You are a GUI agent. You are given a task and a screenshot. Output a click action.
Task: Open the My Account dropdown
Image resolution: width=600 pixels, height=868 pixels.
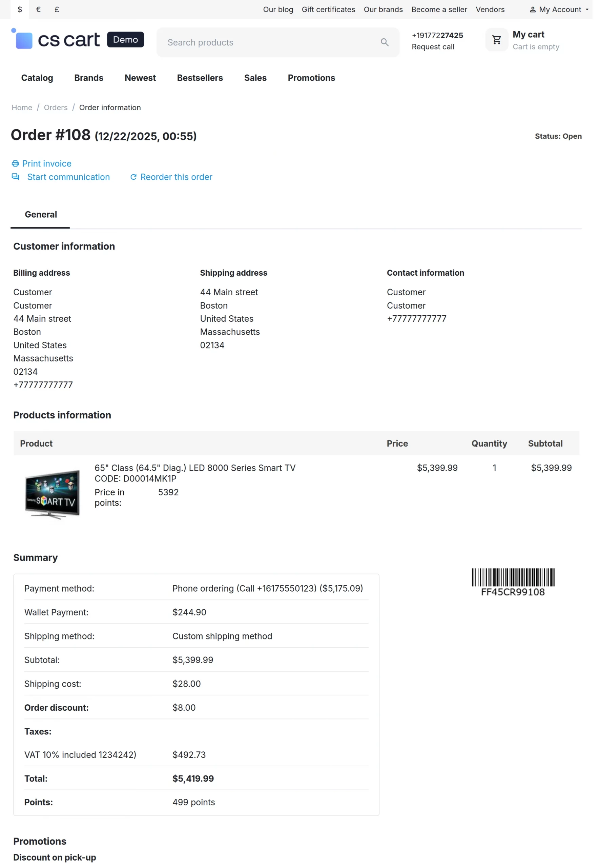pos(560,9)
